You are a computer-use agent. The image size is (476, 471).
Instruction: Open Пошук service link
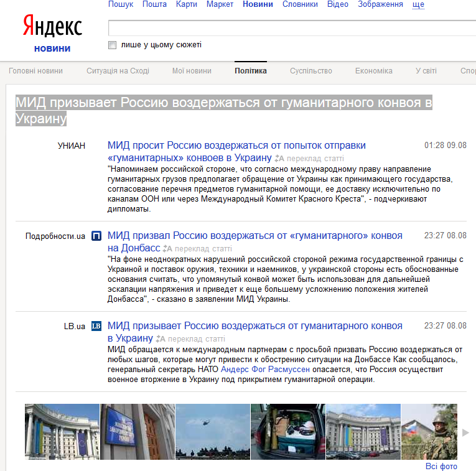[121, 4]
